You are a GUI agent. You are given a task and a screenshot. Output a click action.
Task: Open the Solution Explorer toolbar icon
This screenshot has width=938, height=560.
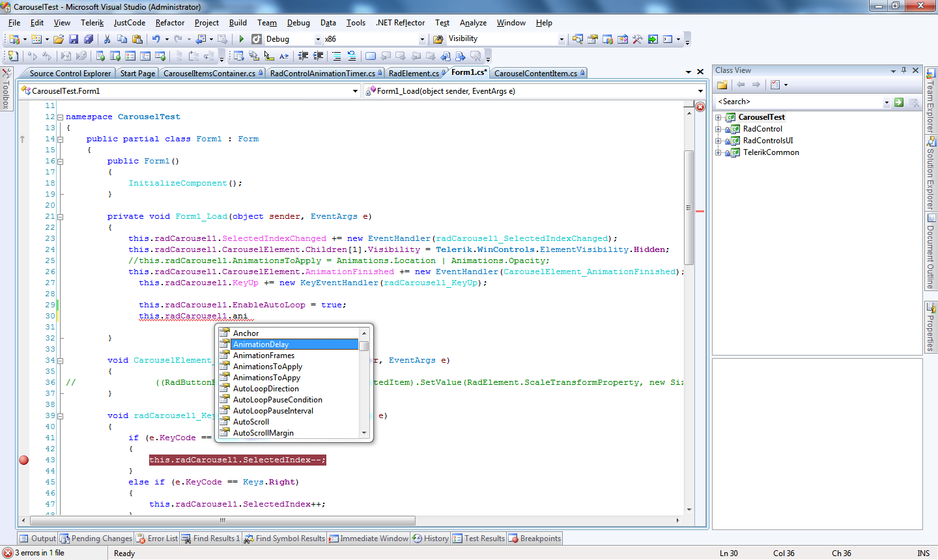point(577,39)
